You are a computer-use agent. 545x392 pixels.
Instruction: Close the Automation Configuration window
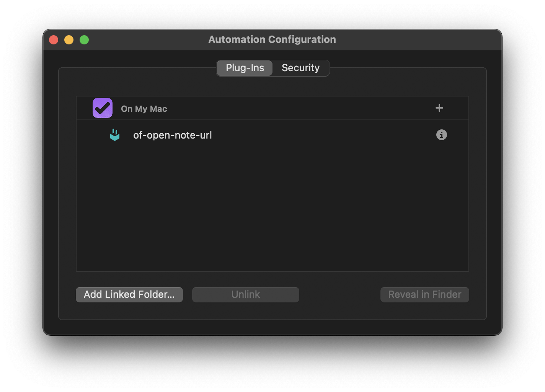point(54,40)
